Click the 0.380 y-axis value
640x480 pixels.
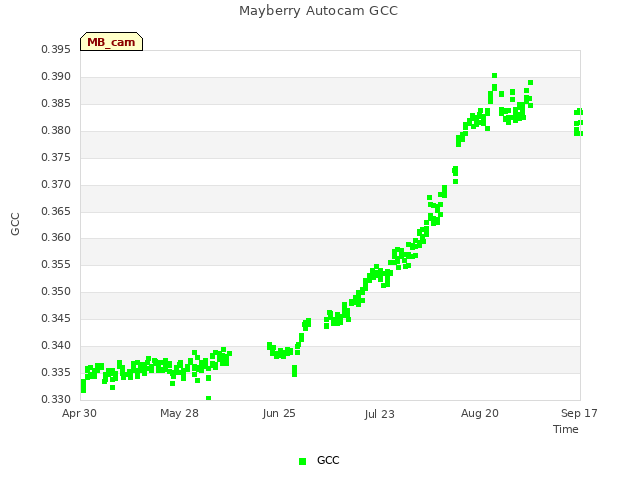click(x=56, y=131)
